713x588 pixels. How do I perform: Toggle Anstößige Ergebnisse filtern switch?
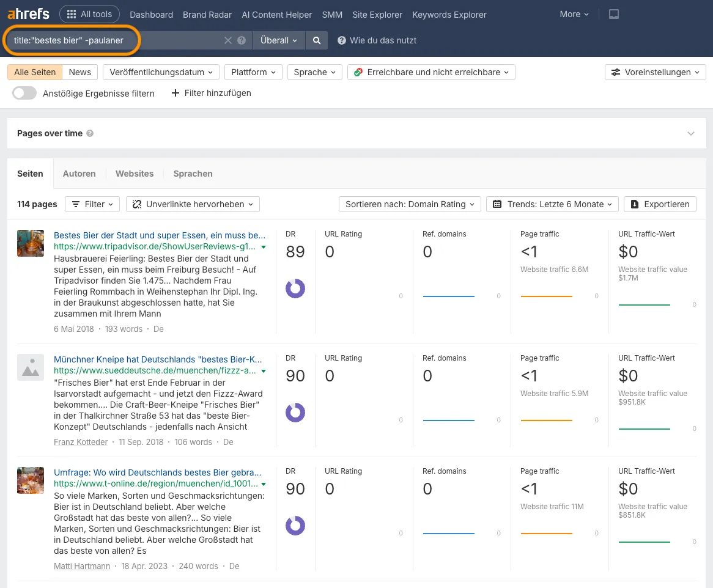[24, 93]
